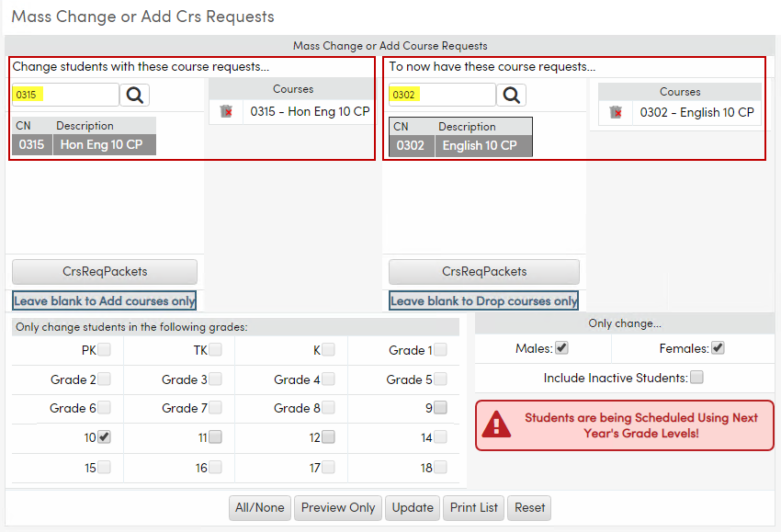
Task: Click the red warning triangle icon
Action: tap(497, 424)
